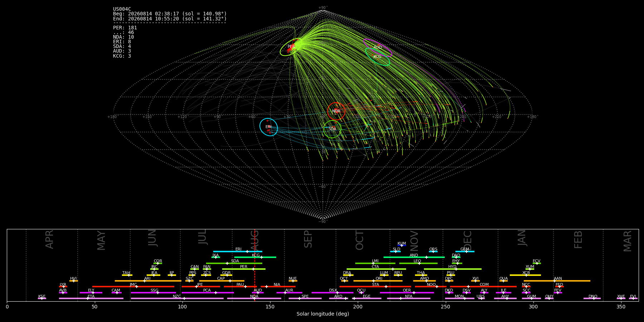This screenshot has height=322, width=644.
Task: Click the ETA shower bar near May
Action: click(91, 298)
